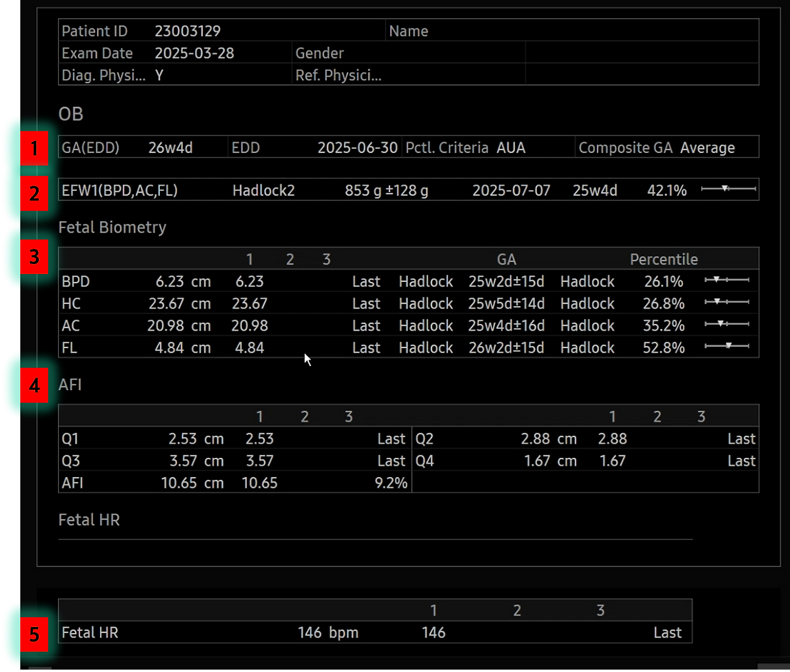Select the BPD gestational age 25w2d±15d
Image resolution: width=790 pixels, height=672 pixels.
coord(506,281)
